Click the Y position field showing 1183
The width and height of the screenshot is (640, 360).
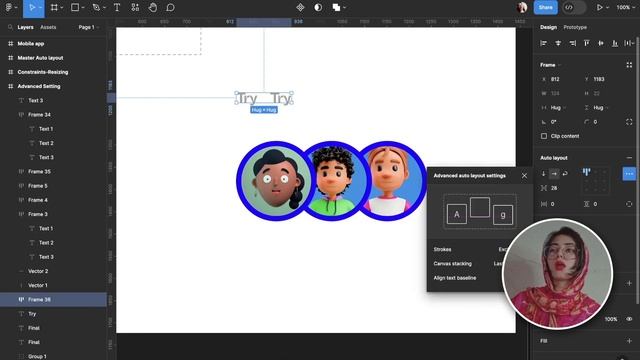point(602,79)
